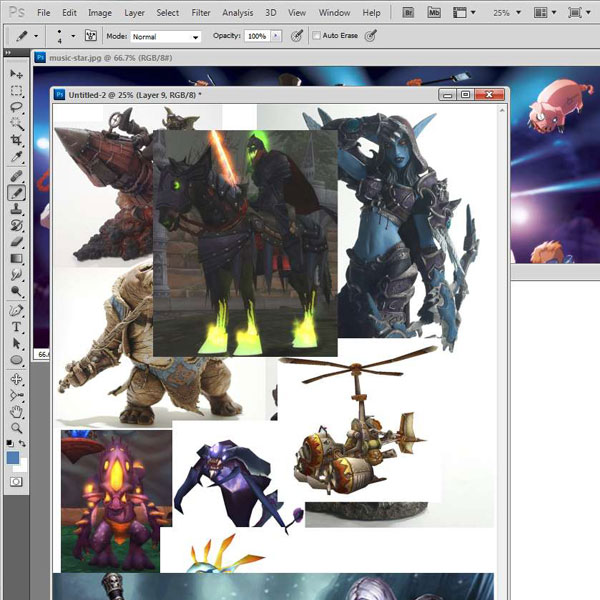Select the Clone Stamp tool
The width and height of the screenshot is (600, 600).
coord(16,209)
